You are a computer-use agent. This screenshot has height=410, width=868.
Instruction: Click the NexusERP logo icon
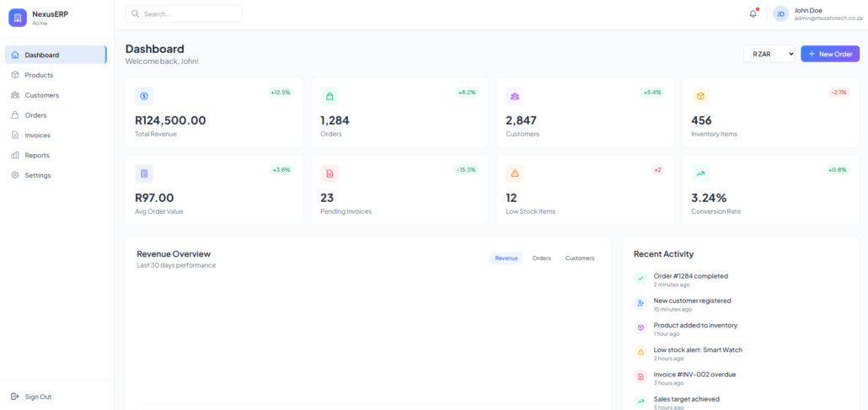(18, 17)
